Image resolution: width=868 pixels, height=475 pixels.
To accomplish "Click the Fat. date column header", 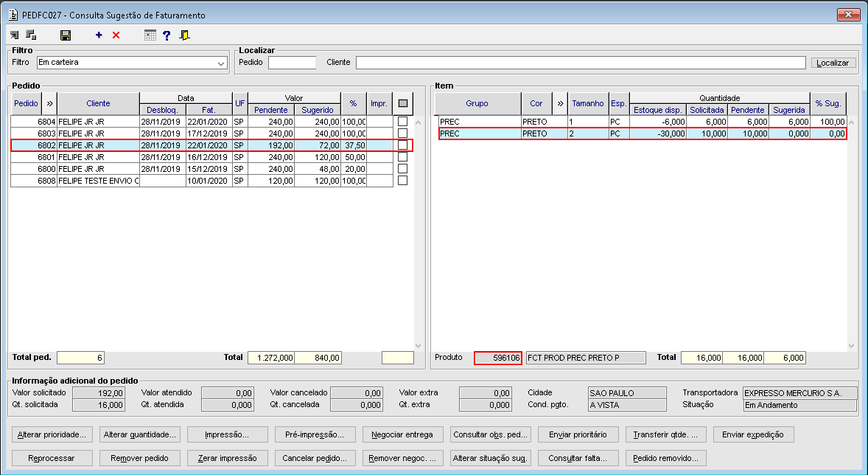I will pos(209,110).
